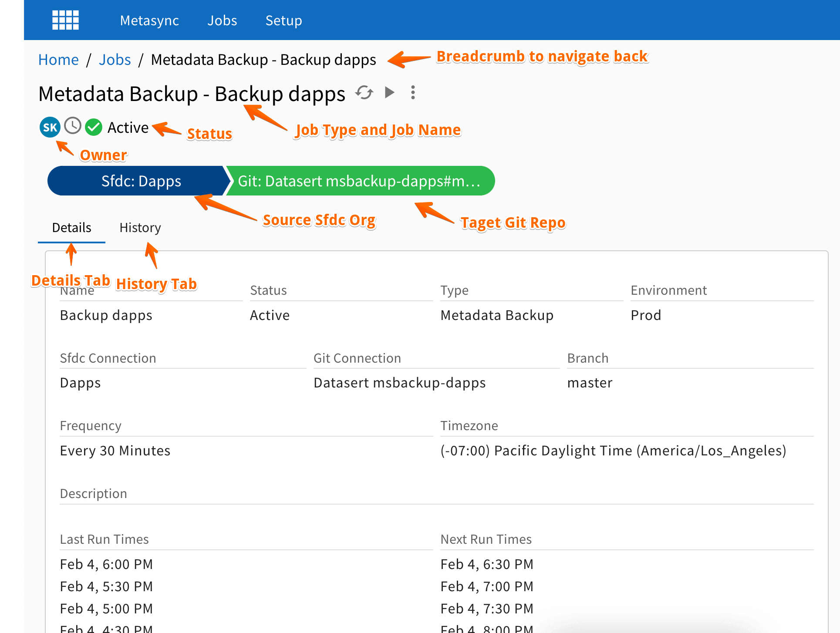Click current breadcrumb 'Metadata Backup - Backup dapps'
This screenshot has height=633, width=840.
point(263,60)
